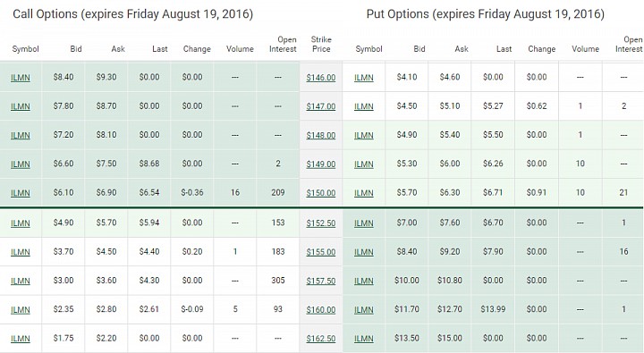Image resolution: width=644 pixels, height=353 pixels.
Task: Open the $160.00 strike price link
Action: click(321, 310)
